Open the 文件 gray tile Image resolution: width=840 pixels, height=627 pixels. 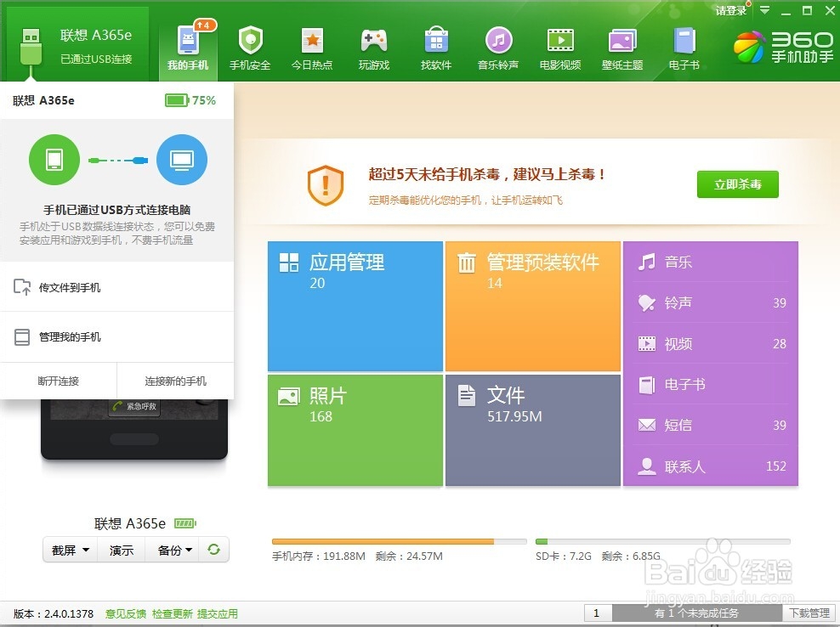coord(532,430)
